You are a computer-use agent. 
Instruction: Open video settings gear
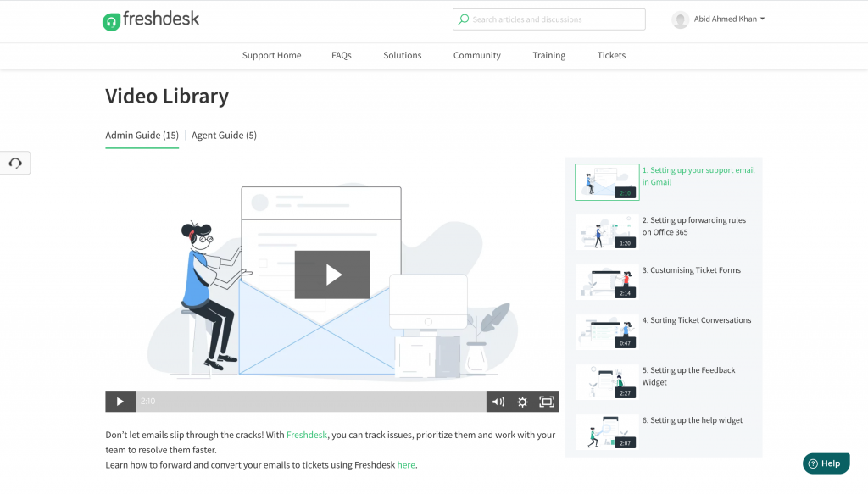[522, 402]
